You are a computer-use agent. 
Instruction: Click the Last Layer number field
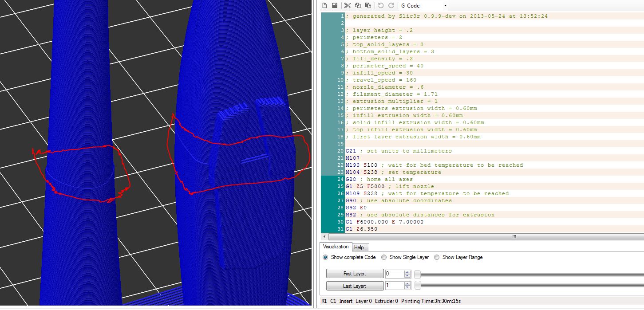(x=394, y=286)
